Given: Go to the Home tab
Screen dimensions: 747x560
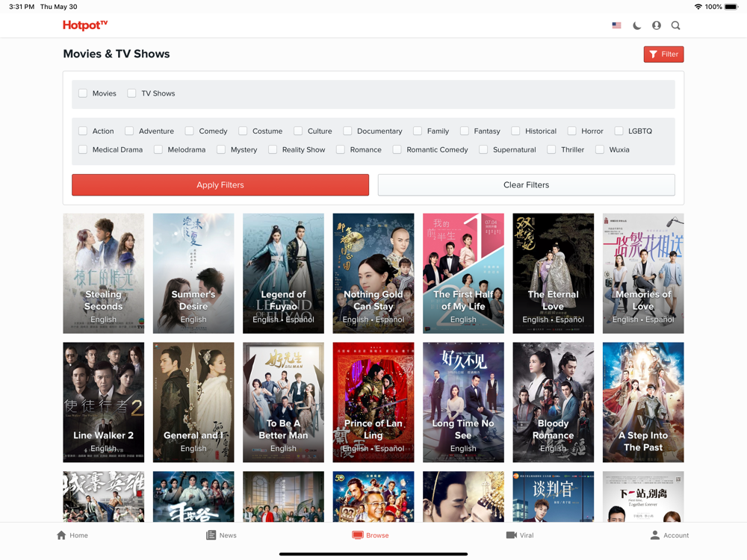Looking at the screenshot, I should coord(72,535).
